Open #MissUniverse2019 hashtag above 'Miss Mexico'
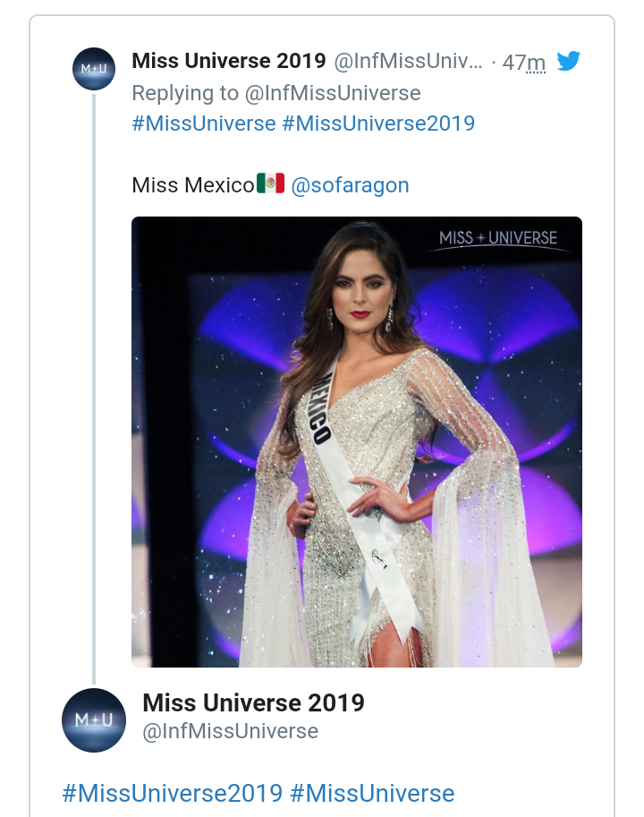This screenshot has width=644, height=817. pyautogui.click(x=378, y=123)
